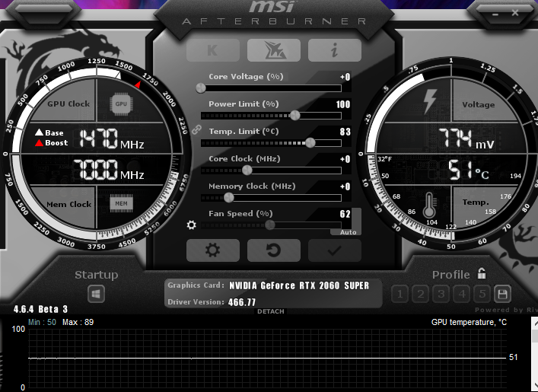Click the Max : 89 graph label

78,322
